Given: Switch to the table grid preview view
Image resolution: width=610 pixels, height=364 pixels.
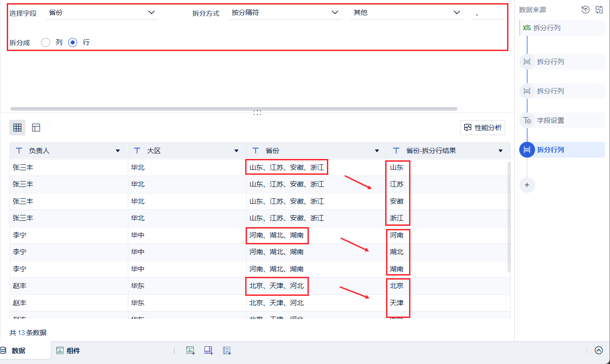Looking at the screenshot, I should point(18,128).
